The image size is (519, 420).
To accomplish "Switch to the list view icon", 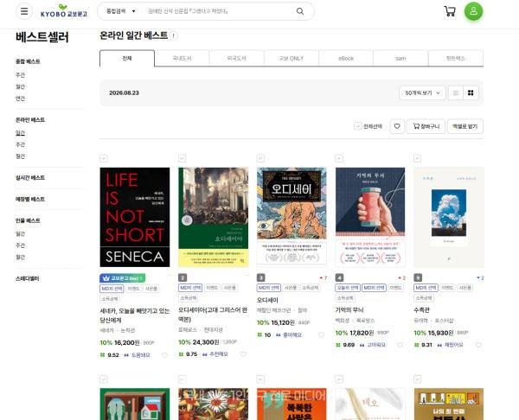I will coord(456,93).
